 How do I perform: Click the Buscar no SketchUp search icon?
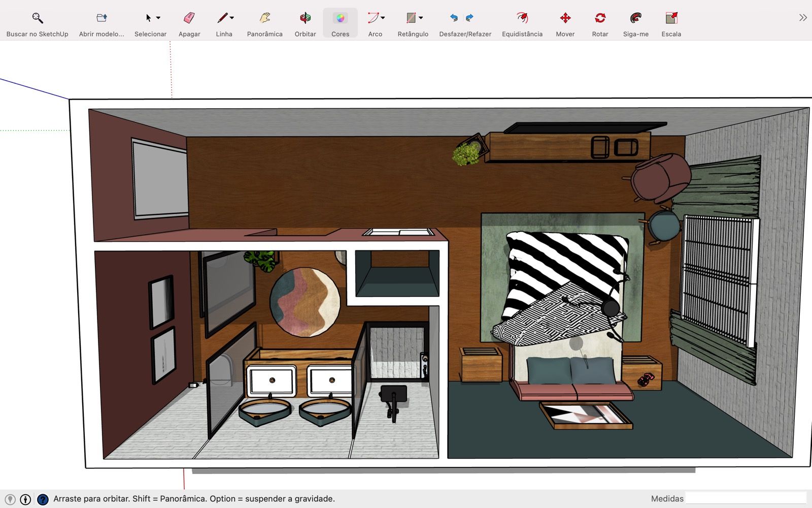click(37, 18)
